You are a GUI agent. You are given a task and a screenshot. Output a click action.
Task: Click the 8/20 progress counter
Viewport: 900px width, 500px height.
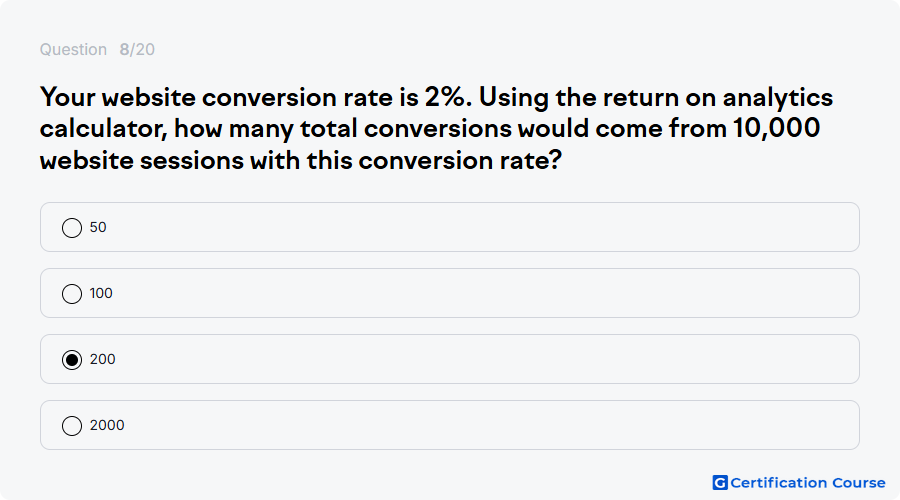pyautogui.click(x=137, y=50)
